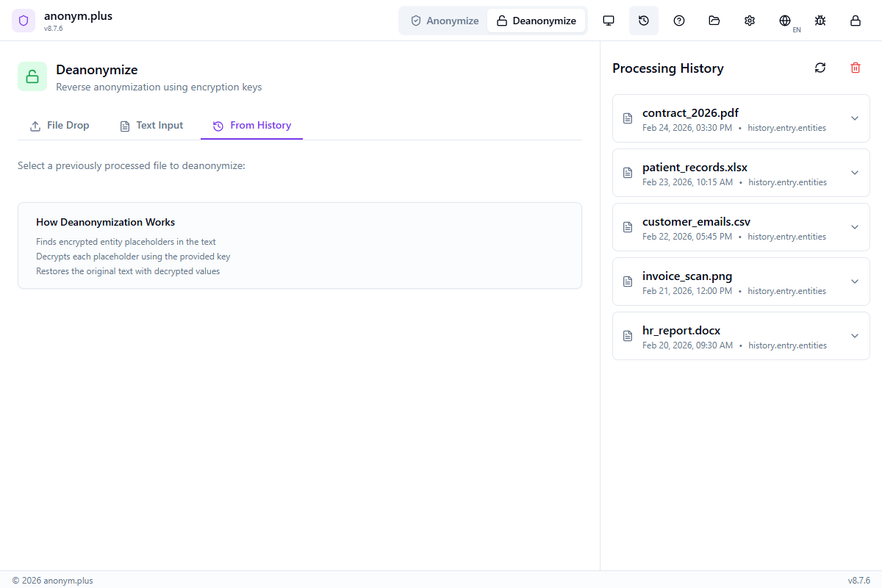The image size is (882, 588).
Task: Expand the hr_report.docx entry chevron
Action: [x=854, y=336]
